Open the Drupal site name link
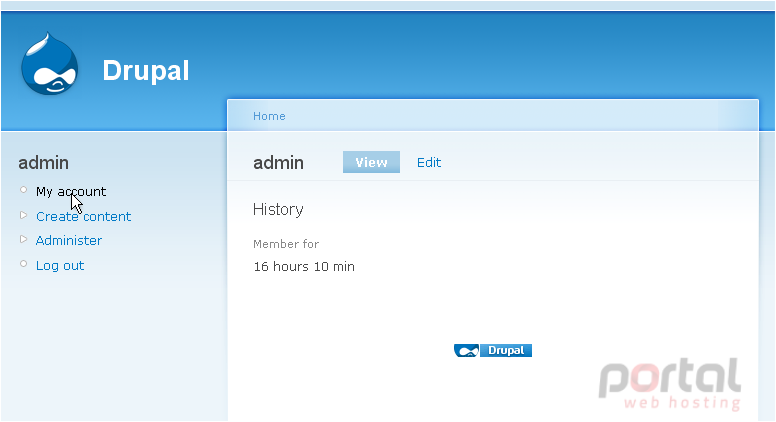This screenshot has width=776, height=422. pyautogui.click(x=146, y=71)
